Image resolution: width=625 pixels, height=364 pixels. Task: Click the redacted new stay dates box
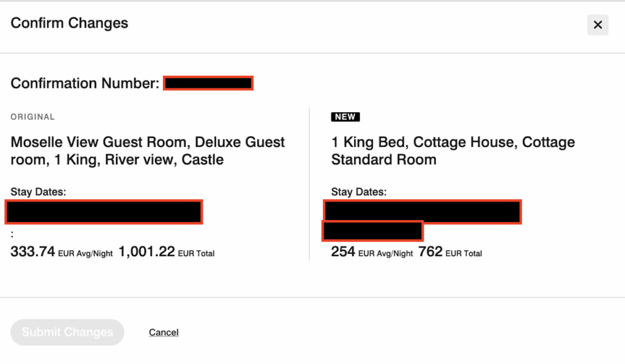tap(422, 212)
